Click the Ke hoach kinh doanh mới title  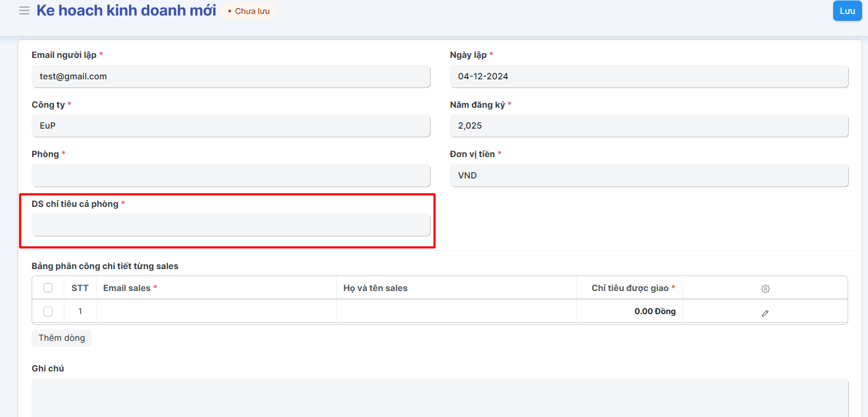pyautogui.click(x=126, y=11)
